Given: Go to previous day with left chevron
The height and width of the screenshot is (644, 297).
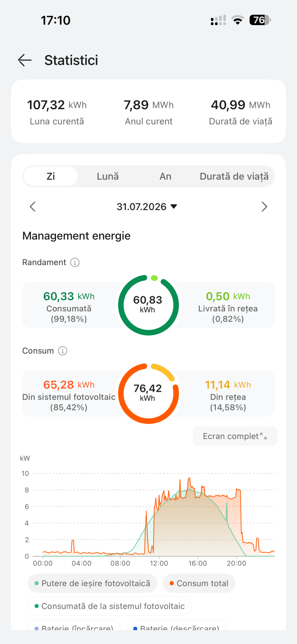Looking at the screenshot, I should pos(32,206).
